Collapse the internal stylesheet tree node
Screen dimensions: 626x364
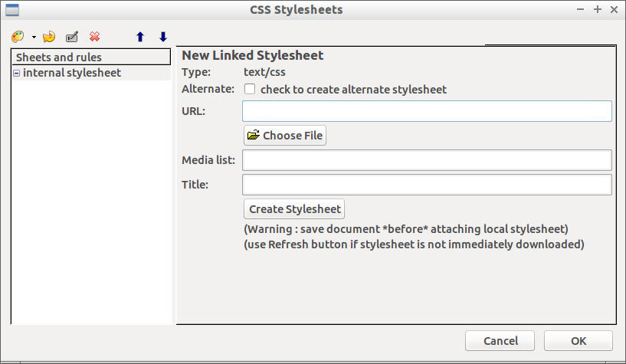(x=17, y=74)
